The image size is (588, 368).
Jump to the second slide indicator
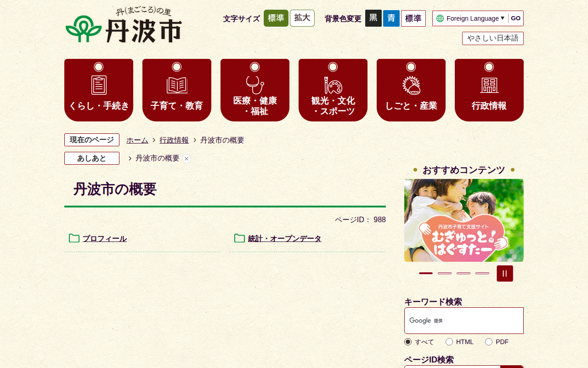pos(445,273)
